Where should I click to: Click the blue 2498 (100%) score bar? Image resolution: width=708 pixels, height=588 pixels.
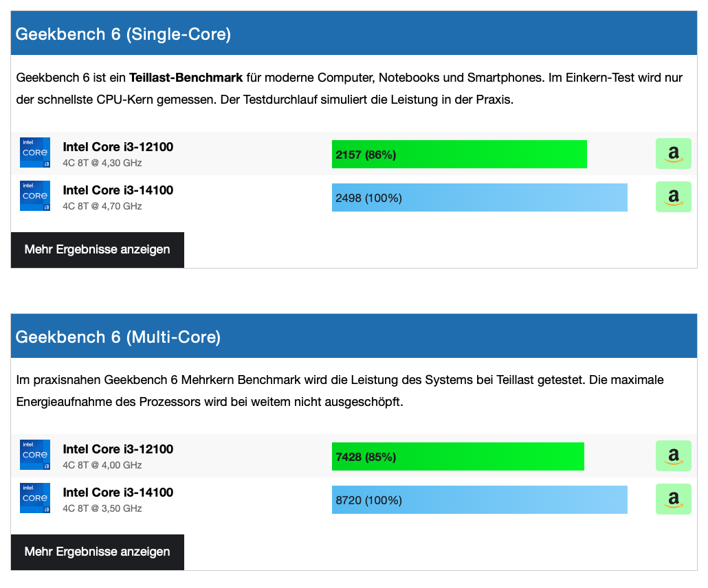480,198
